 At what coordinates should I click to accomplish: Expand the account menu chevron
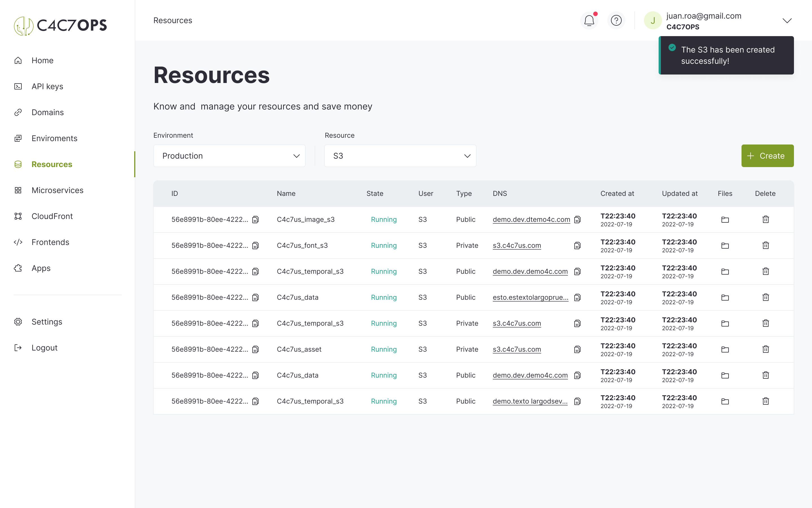pos(787,21)
